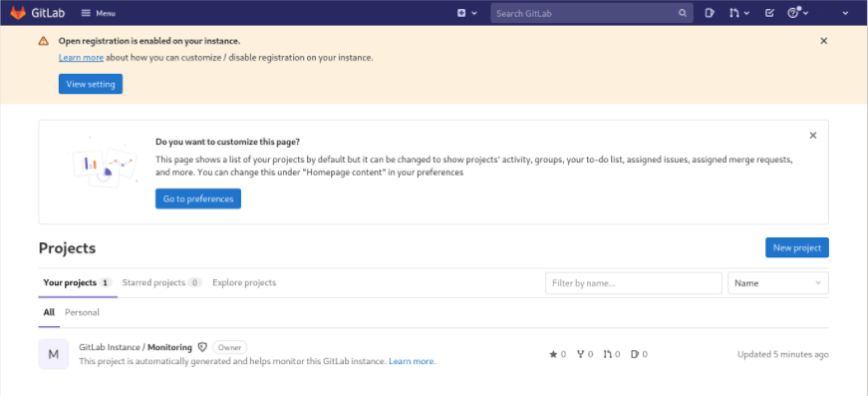The width and height of the screenshot is (868, 396).
Task: Click the warning triangle icon in banner
Action: [x=43, y=41]
